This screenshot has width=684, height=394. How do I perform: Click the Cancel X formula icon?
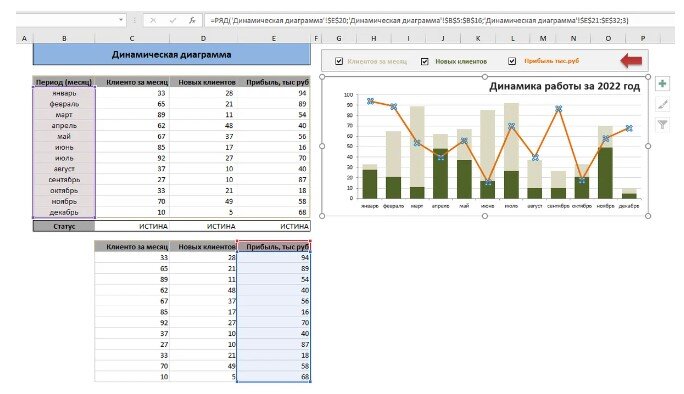[153, 20]
